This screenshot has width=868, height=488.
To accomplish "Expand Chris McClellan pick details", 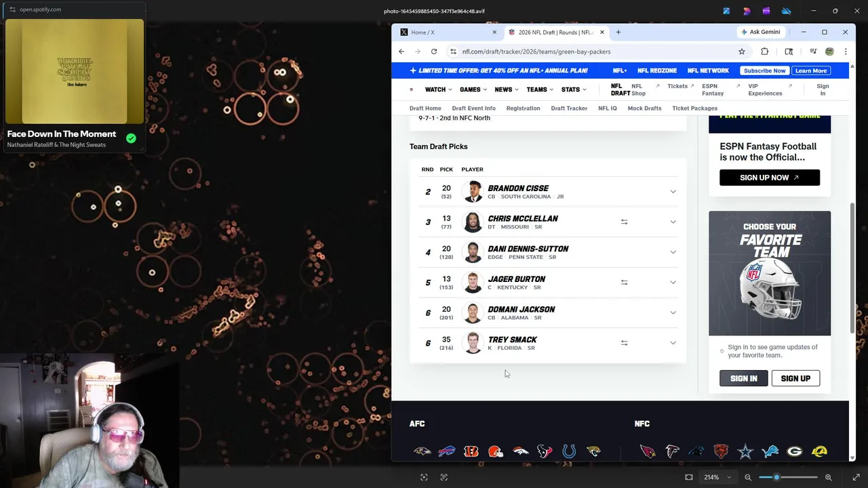I will coord(673,222).
